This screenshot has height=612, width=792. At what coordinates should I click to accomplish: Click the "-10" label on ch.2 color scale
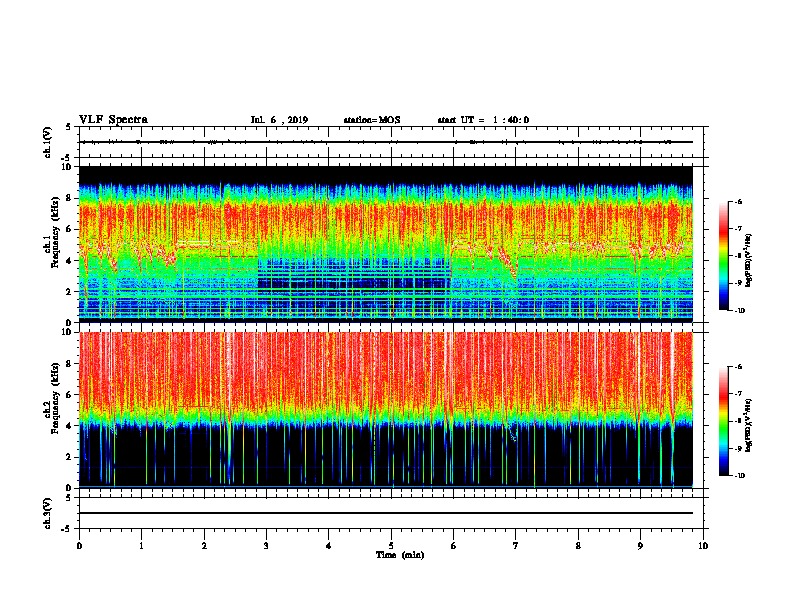(739, 475)
